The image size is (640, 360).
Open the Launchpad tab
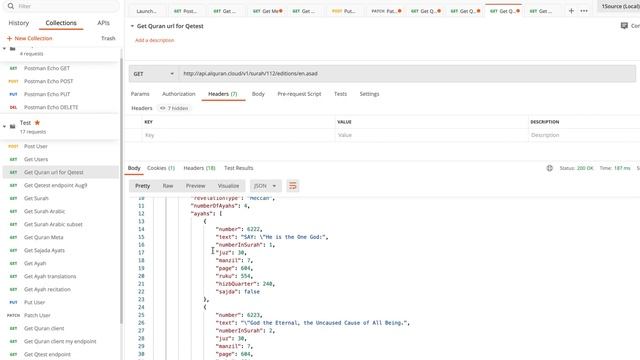click(146, 11)
